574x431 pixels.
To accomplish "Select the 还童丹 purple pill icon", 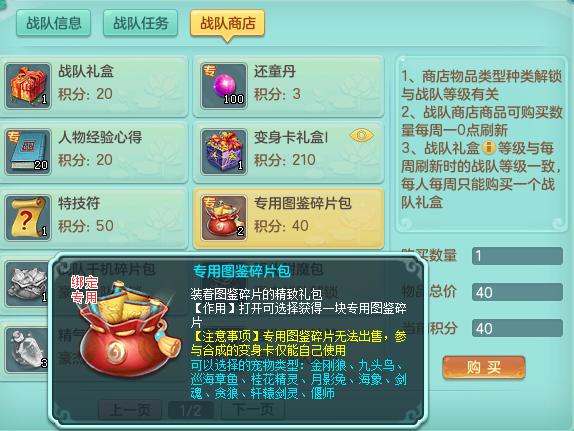I will pos(224,86).
